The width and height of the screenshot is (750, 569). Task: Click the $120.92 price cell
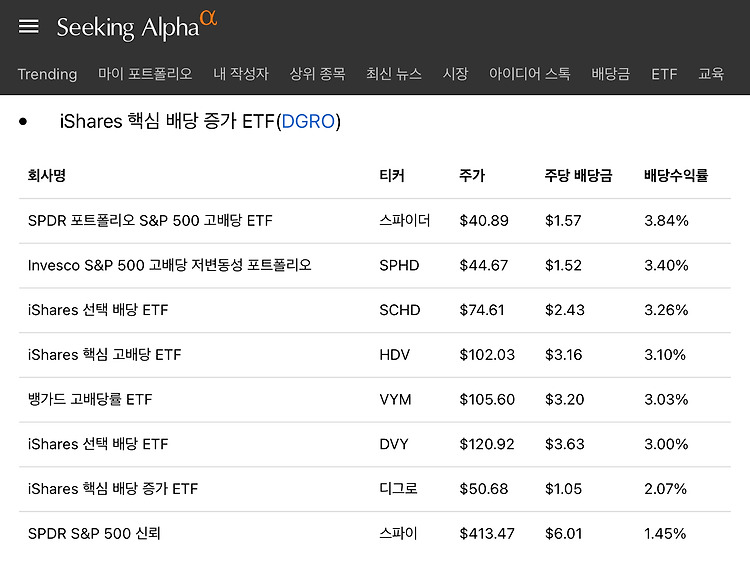[x=487, y=444]
